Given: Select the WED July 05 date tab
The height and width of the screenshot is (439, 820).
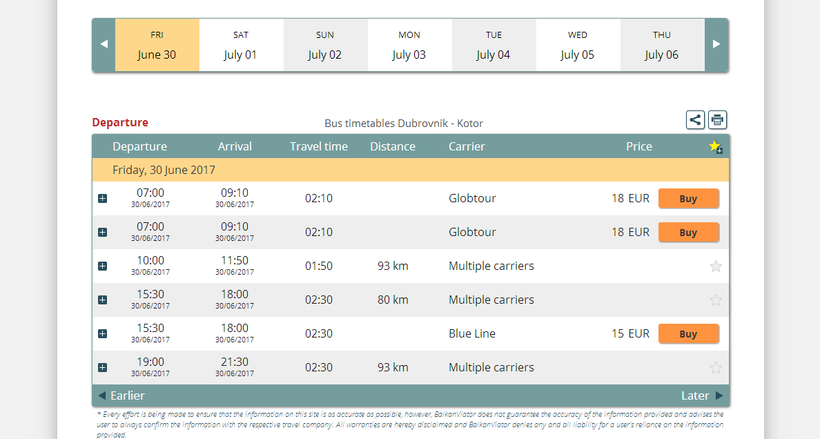Looking at the screenshot, I should coord(577,45).
